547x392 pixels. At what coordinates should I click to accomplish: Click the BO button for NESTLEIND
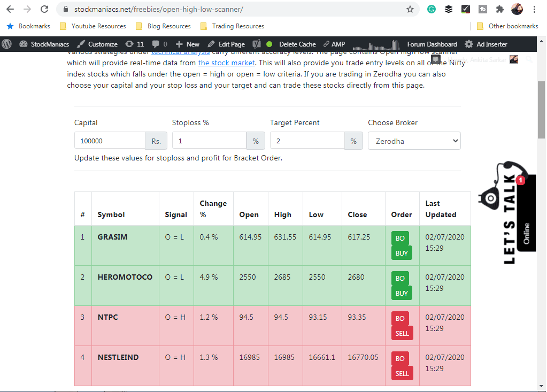click(400, 358)
